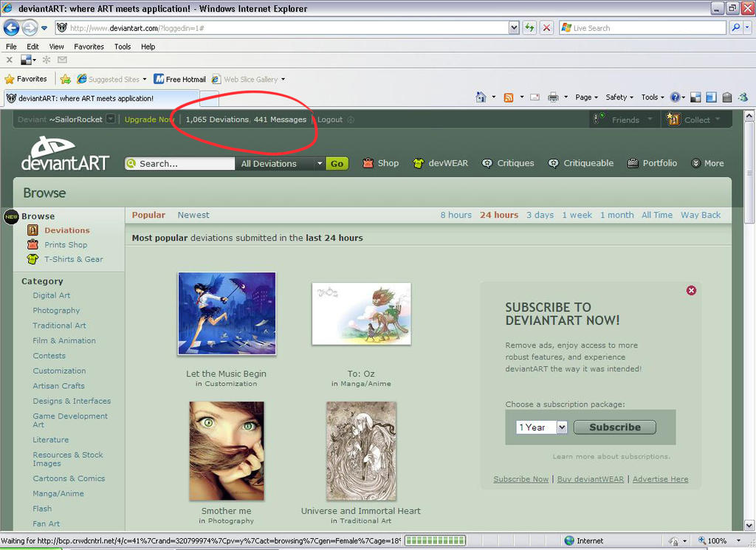756x550 pixels.
Task: Click the browser Back arrow button
Action: (12, 28)
